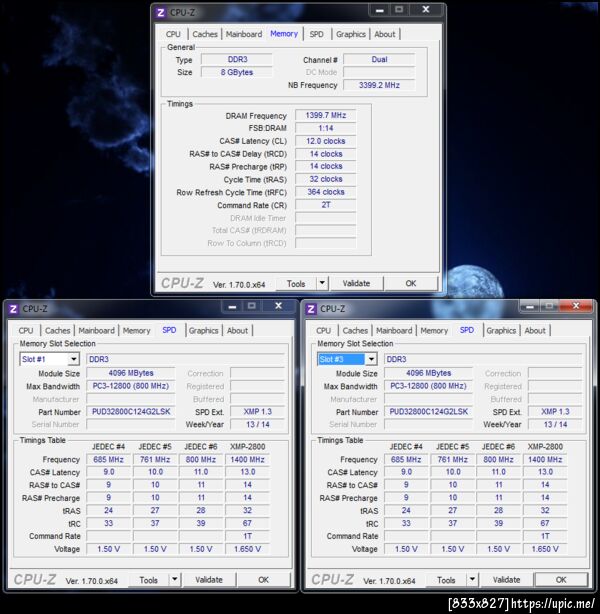Select the SPD tab in the Slot #1 window
This screenshot has width=600, height=614.
click(169, 330)
